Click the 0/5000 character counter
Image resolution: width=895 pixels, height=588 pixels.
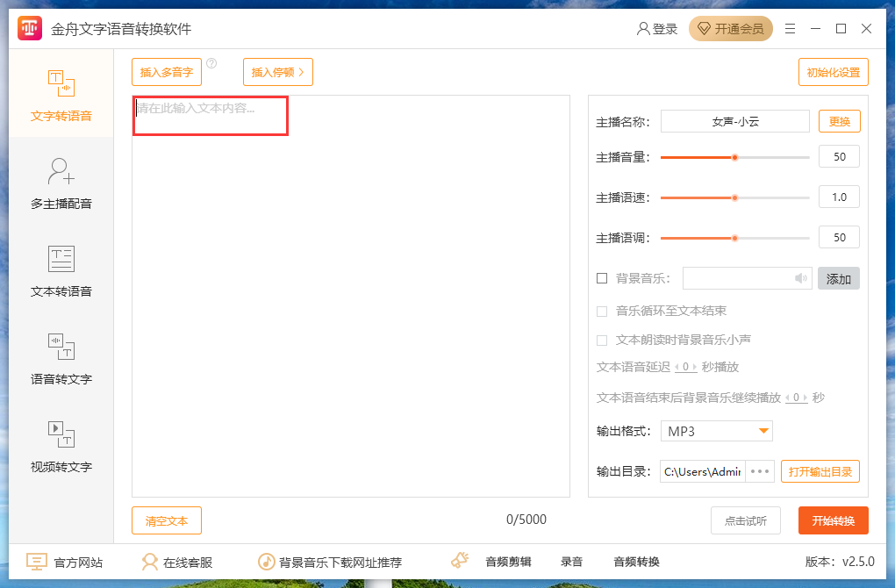[526, 520]
